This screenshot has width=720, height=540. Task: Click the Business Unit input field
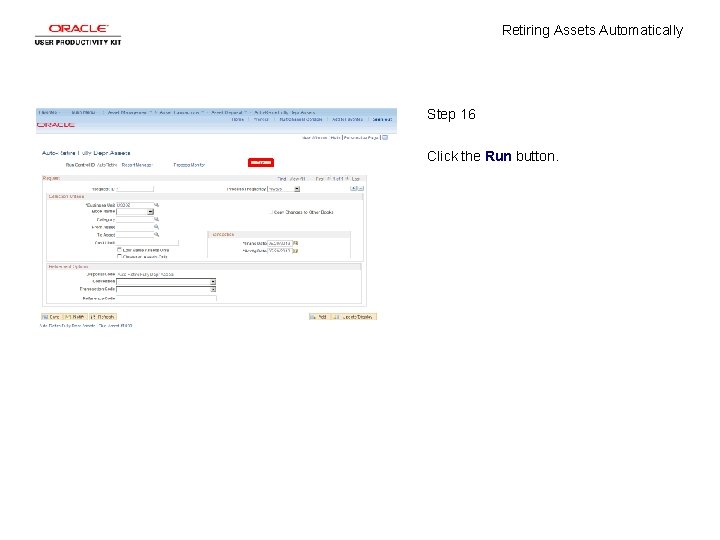tap(135, 205)
